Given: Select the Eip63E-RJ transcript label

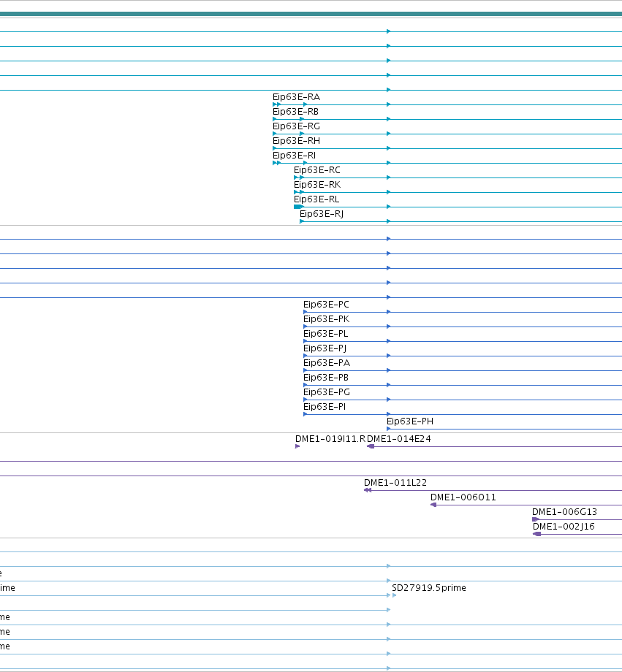Looking at the screenshot, I should (322, 214).
